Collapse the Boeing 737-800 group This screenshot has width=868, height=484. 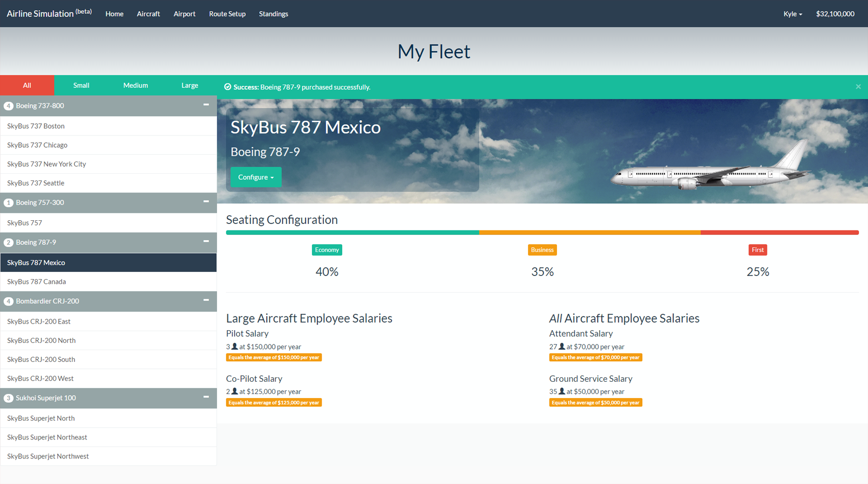tap(206, 105)
